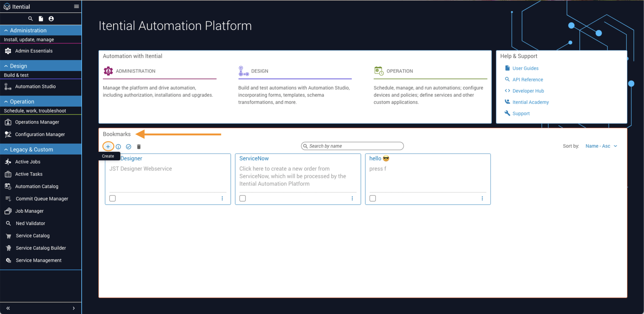
Task: Click the Operation heading in Automation card
Action: tap(400, 71)
